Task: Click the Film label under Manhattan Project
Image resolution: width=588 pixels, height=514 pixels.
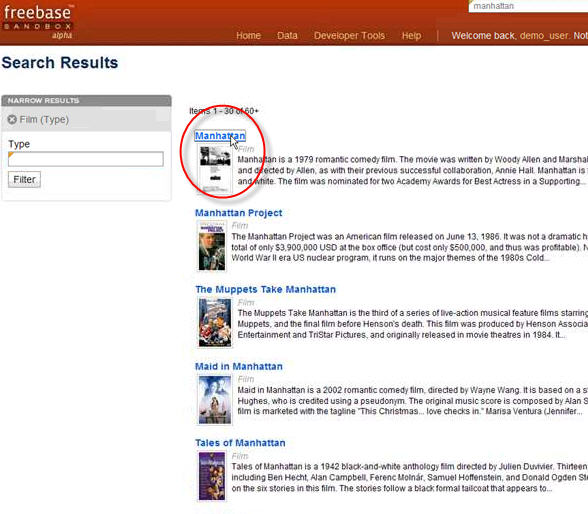Action: tap(240, 225)
